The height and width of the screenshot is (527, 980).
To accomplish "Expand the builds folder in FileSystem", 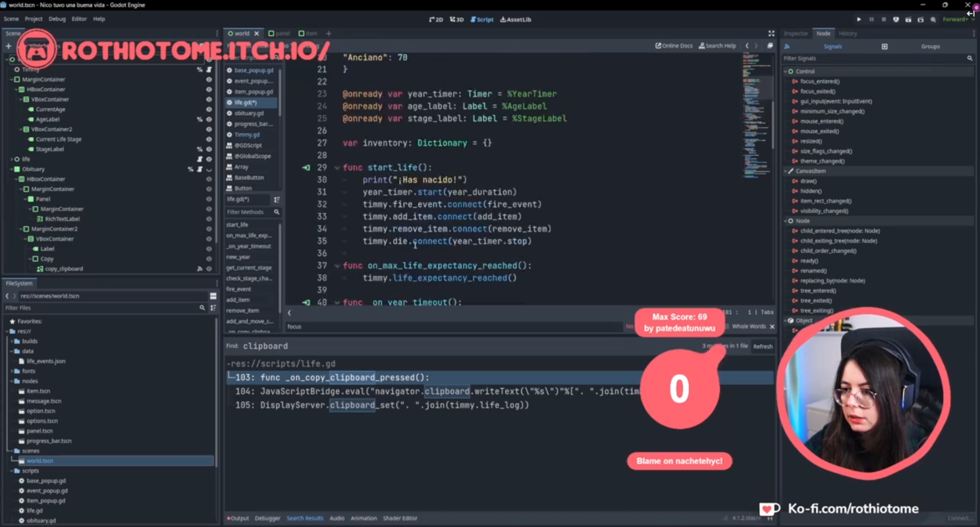I will (x=11, y=341).
